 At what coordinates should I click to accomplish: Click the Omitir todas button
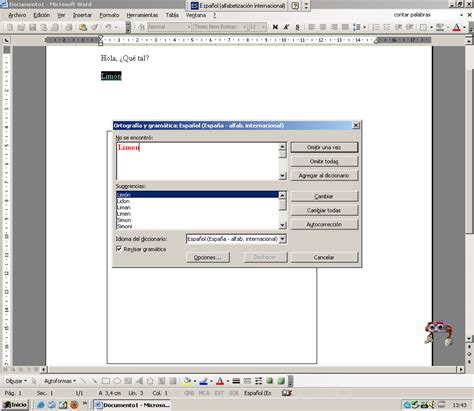point(324,161)
